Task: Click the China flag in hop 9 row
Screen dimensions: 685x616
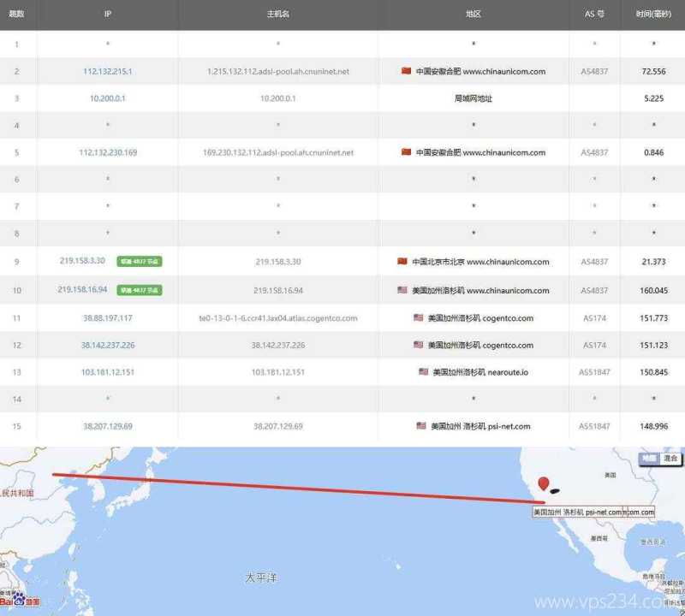Action: coord(402,262)
